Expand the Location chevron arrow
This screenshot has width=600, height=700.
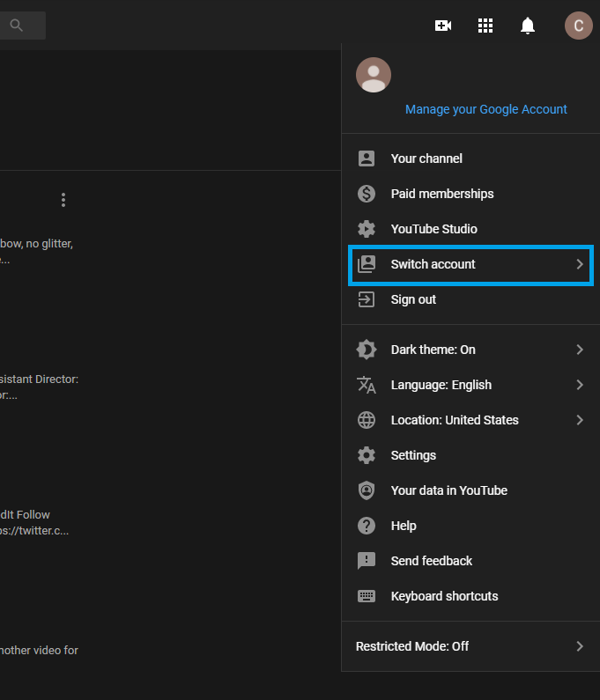(580, 420)
